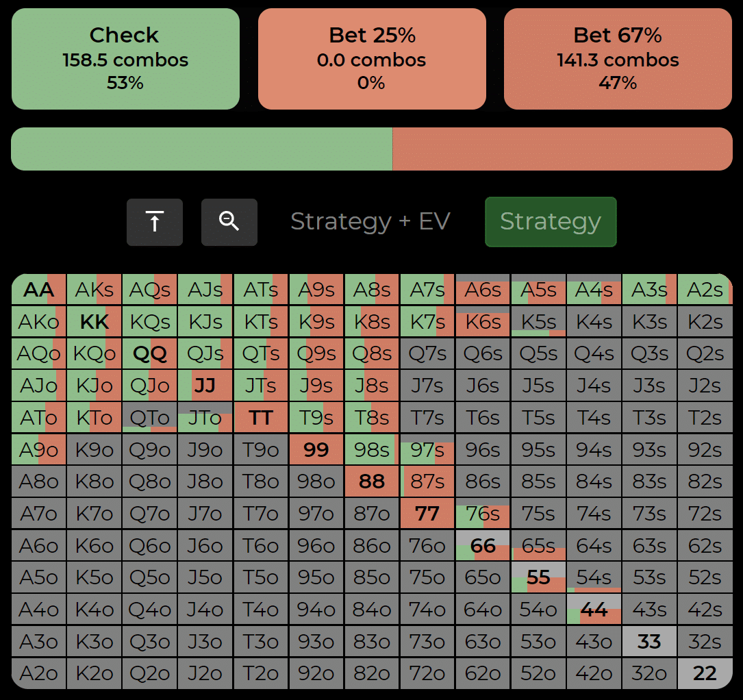Select the Bet 67% action card
Viewport: 743px width, 700px height.
coord(618,59)
